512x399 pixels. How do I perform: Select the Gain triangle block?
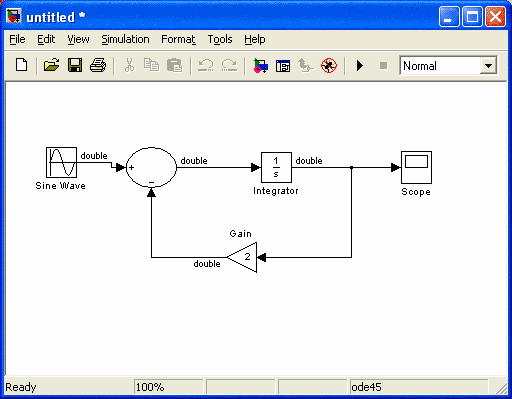click(242, 257)
